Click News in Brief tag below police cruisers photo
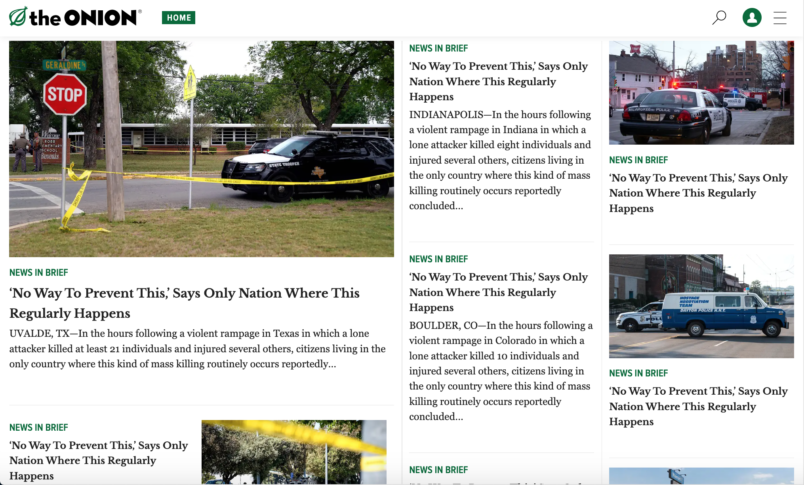The width and height of the screenshot is (804, 485). tap(638, 160)
